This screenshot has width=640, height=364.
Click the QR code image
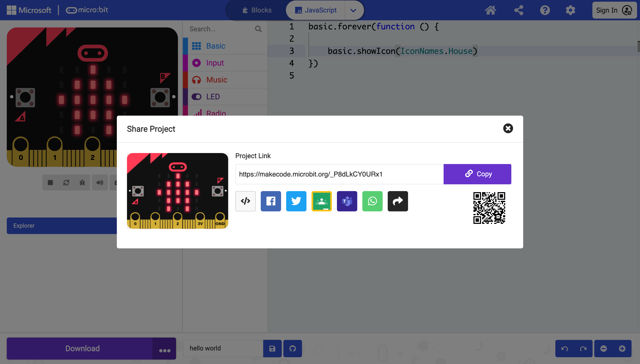[489, 208]
